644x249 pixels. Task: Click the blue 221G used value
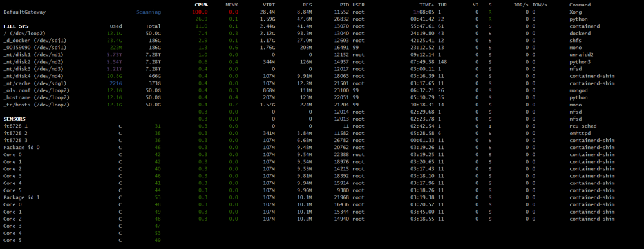pyautogui.click(x=116, y=83)
